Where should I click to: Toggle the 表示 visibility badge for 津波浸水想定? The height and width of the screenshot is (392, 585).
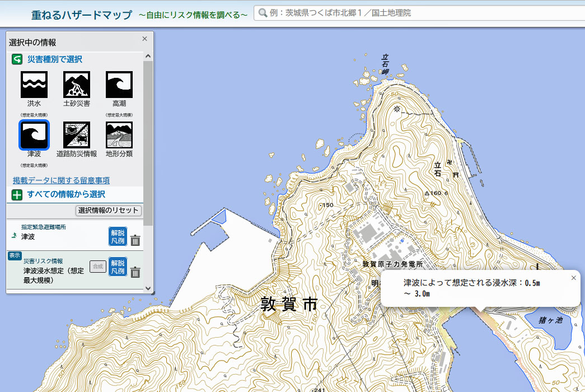coord(14,255)
